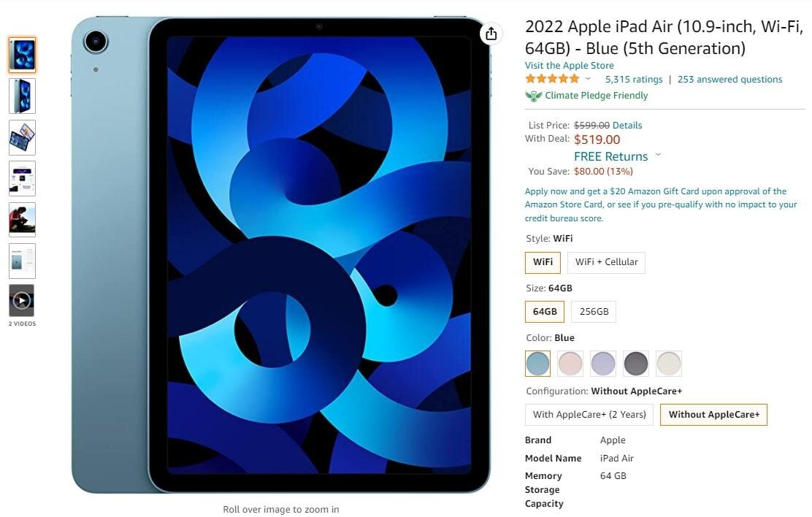The image size is (812, 517).
Task: Expand the FREE Returns details arrow
Action: click(658, 154)
